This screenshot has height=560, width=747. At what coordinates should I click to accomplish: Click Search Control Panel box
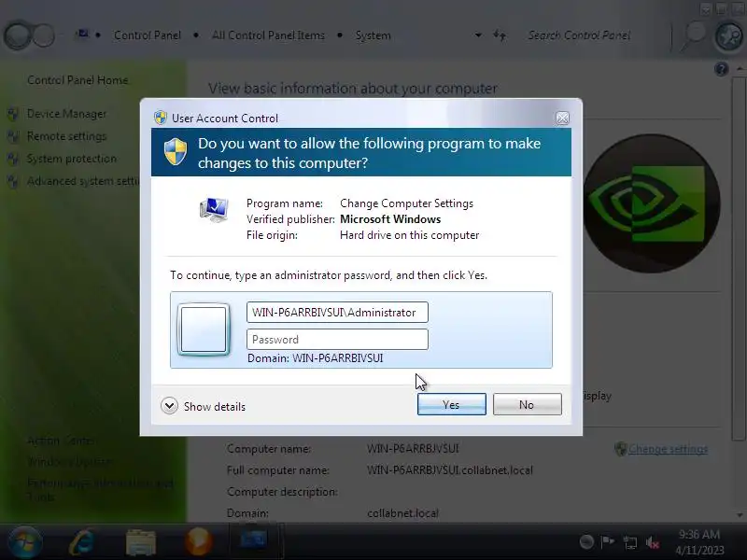pos(579,35)
